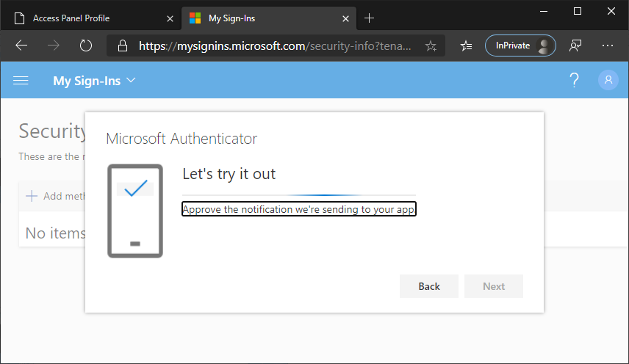Open the hamburger navigation menu
Viewport: 629px width, 364px height.
click(x=21, y=81)
